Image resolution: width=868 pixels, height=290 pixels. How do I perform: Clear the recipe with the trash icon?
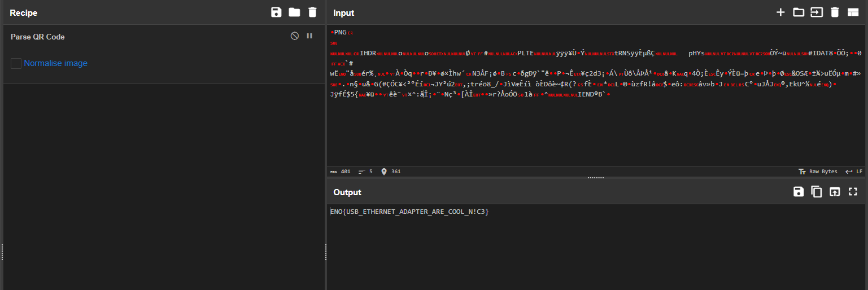[312, 12]
